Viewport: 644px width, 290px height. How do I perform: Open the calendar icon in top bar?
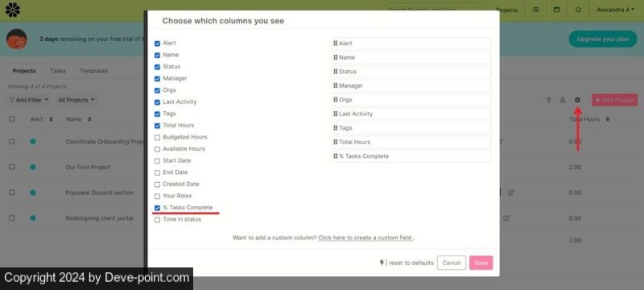557,10
